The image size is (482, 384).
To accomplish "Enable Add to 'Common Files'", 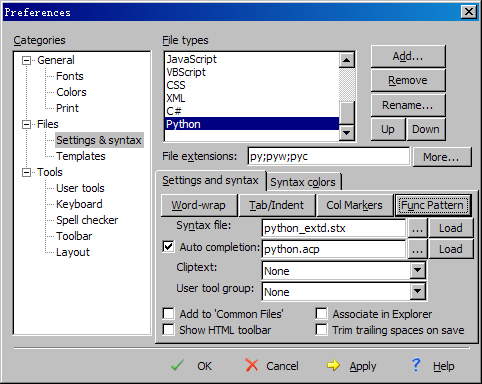I will pyautogui.click(x=168, y=314).
